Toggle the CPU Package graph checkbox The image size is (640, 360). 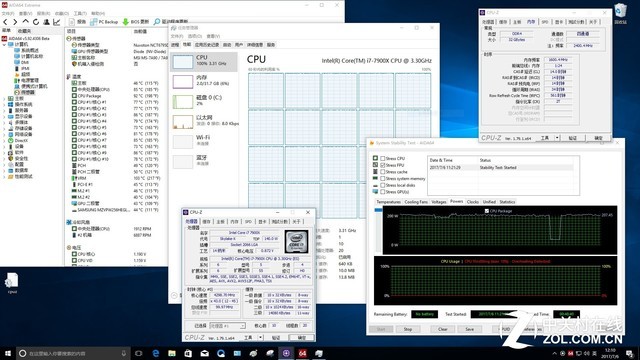coord(487,211)
